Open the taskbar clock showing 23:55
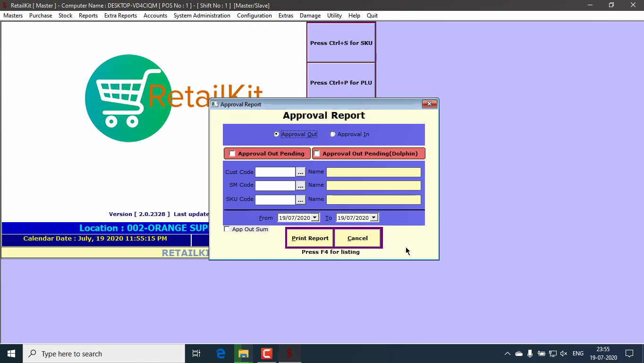 pyautogui.click(x=603, y=354)
